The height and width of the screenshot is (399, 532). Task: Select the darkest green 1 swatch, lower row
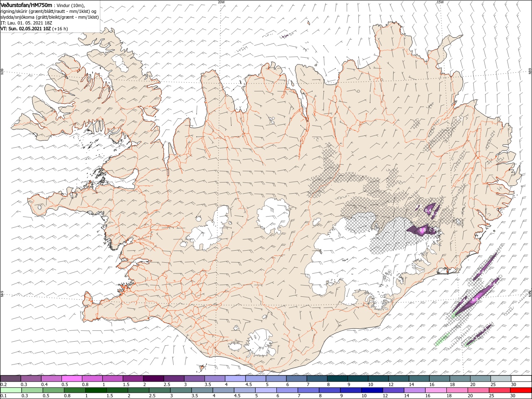click(96, 390)
